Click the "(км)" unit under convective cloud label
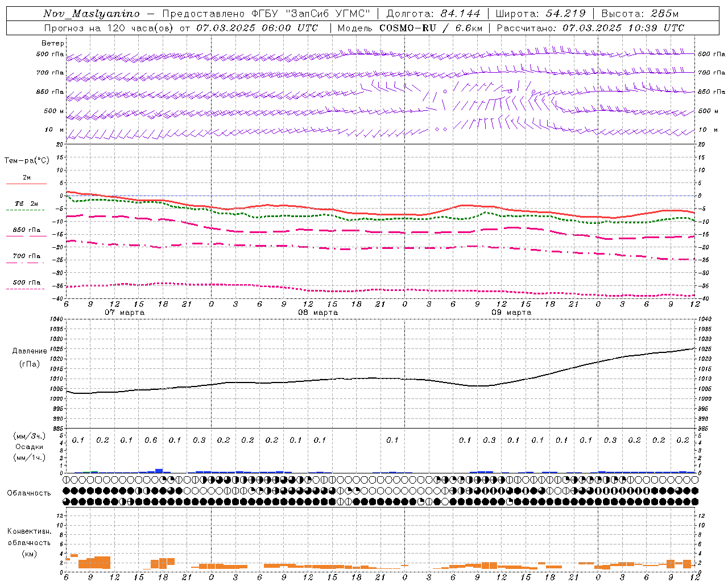728x582 pixels. pos(30,554)
